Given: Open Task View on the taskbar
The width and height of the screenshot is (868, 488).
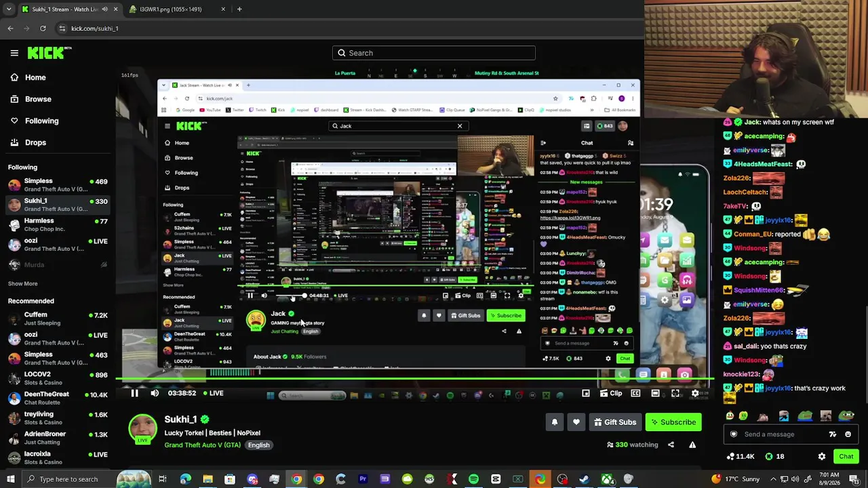Looking at the screenshot, I should [163, 479].
